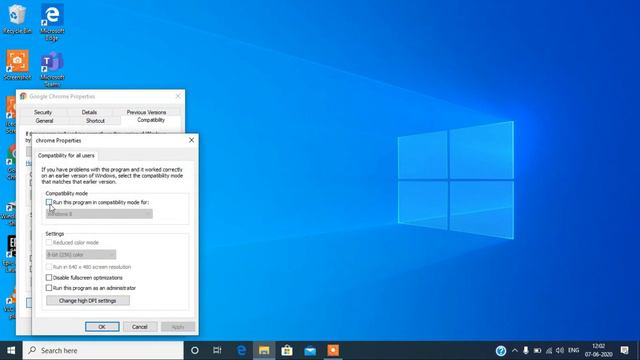
Task: Launch Edge from the taskbar
Action: (241, 351)
